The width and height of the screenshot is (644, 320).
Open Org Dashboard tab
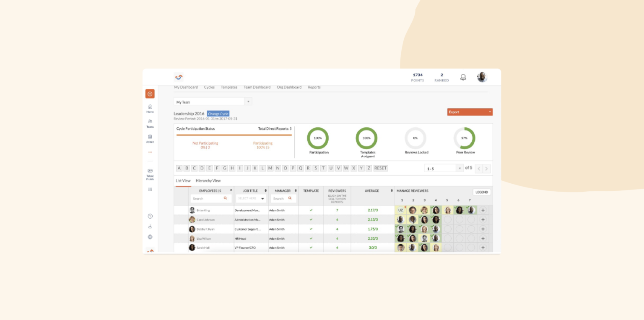pyautogui.click(x=289, y=87)
